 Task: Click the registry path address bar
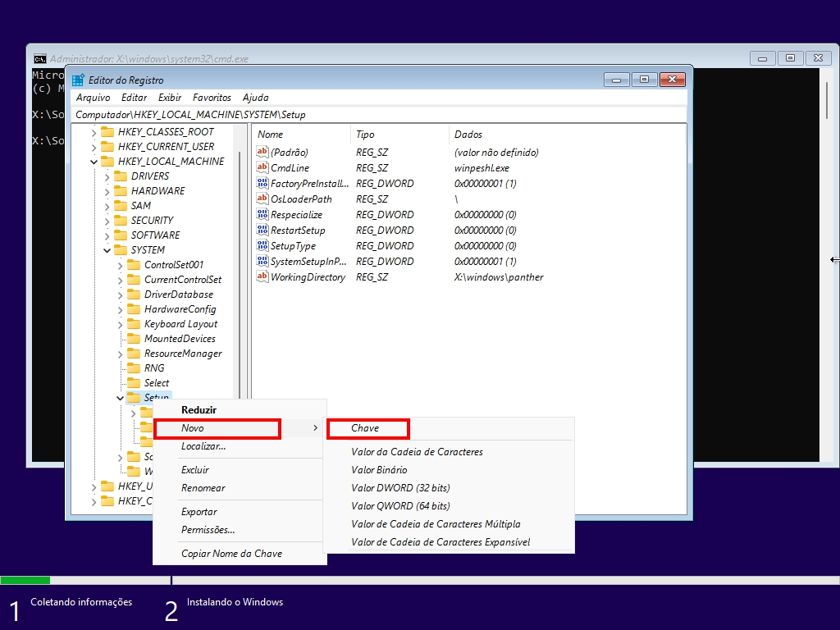(x=379, y=115)
